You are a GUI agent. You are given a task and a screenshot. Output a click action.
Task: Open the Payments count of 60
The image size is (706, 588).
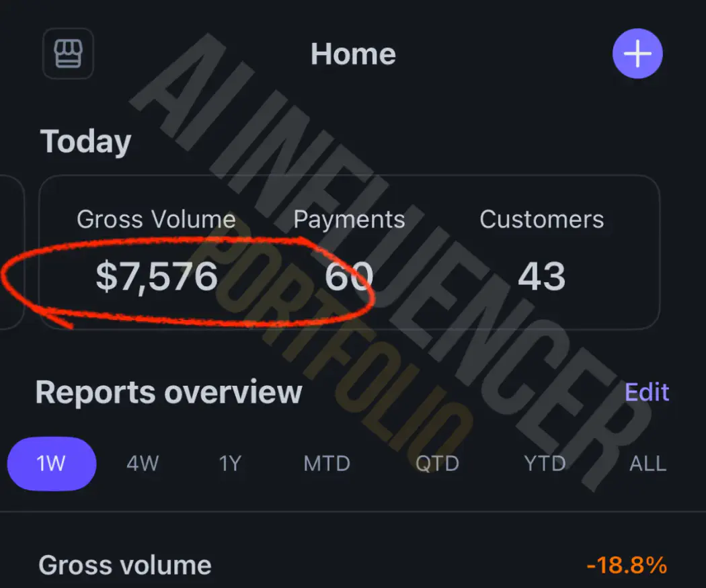coord(349,276)
